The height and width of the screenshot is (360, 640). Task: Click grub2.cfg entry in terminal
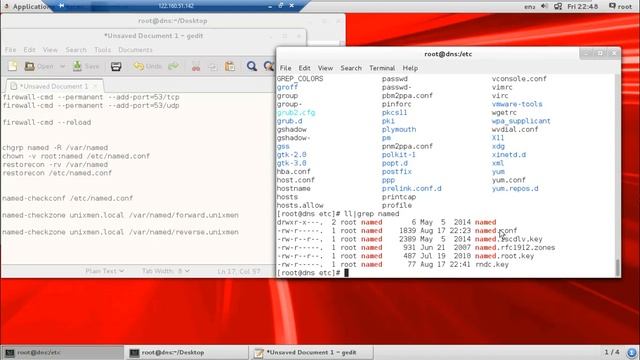(x=296, y=113)
